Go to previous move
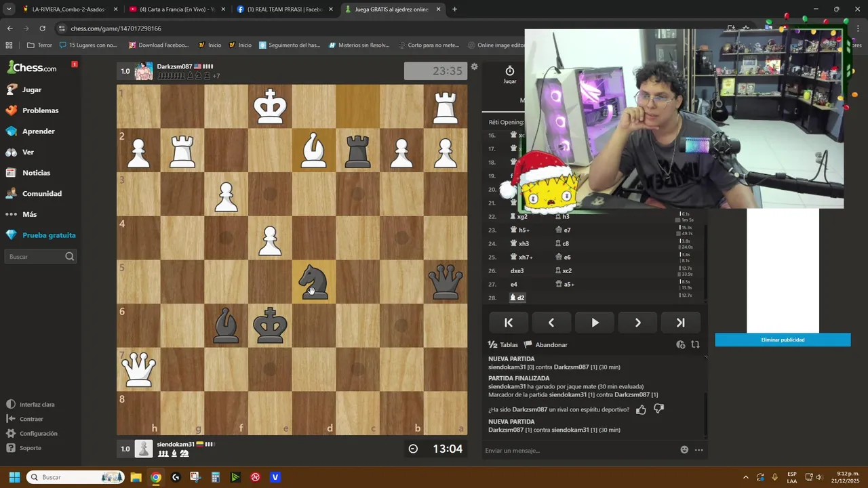This screenshot has height=488, width=868. pos(551,323)
